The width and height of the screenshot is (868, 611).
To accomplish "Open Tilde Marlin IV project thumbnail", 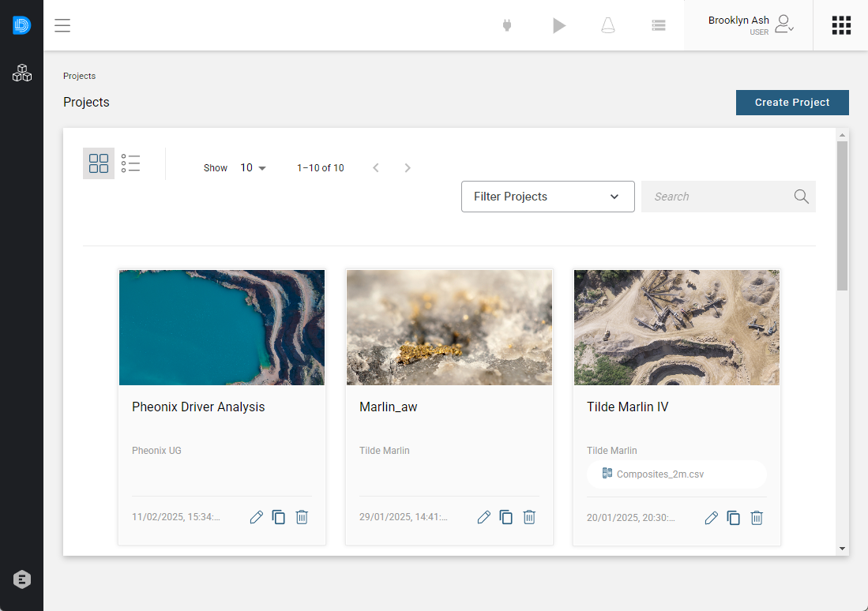I will pyautogui.click(x=677, y=328).
